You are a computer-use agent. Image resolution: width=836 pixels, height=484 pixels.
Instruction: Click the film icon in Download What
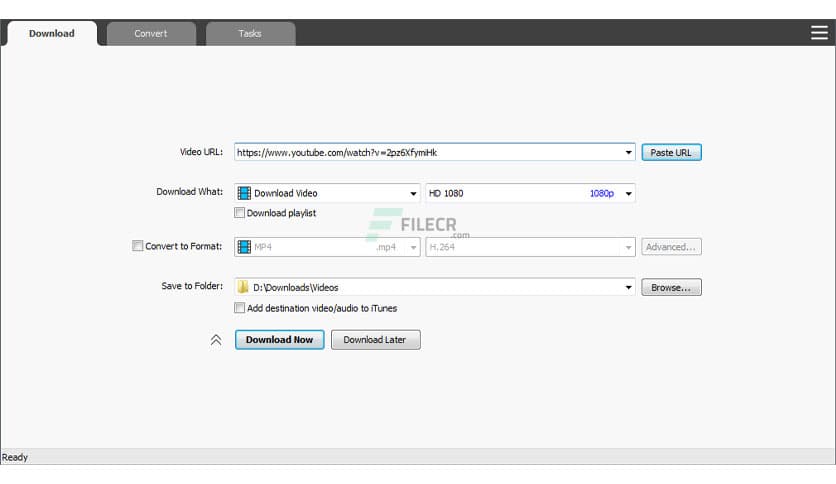point(244,193)
